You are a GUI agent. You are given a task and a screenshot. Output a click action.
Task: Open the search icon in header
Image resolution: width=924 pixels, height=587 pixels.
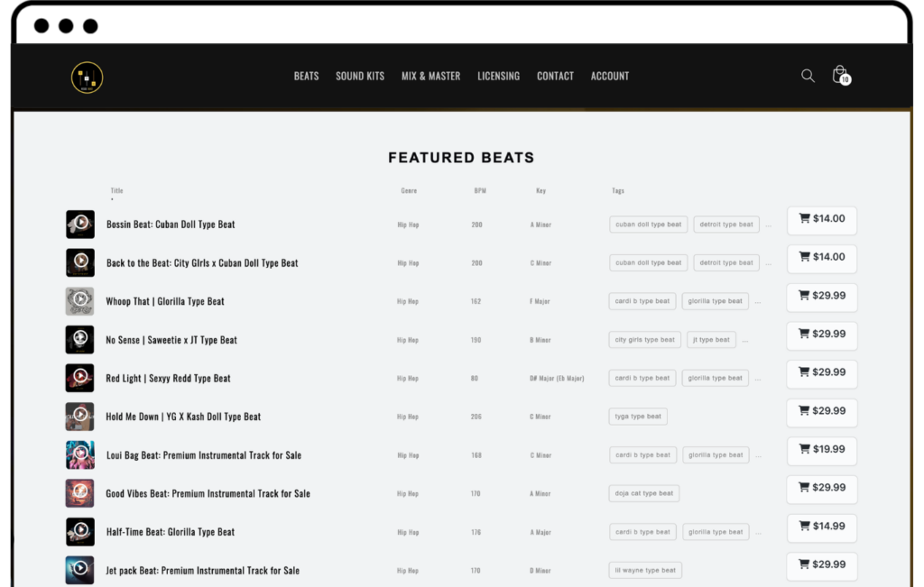pos(808,76)
